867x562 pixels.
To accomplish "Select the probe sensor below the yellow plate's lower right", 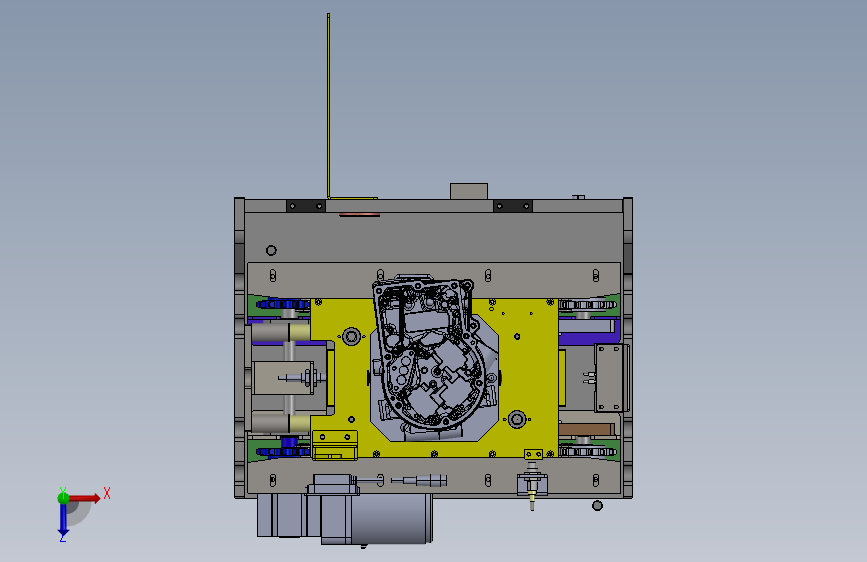I will click(x=532, y=485).
